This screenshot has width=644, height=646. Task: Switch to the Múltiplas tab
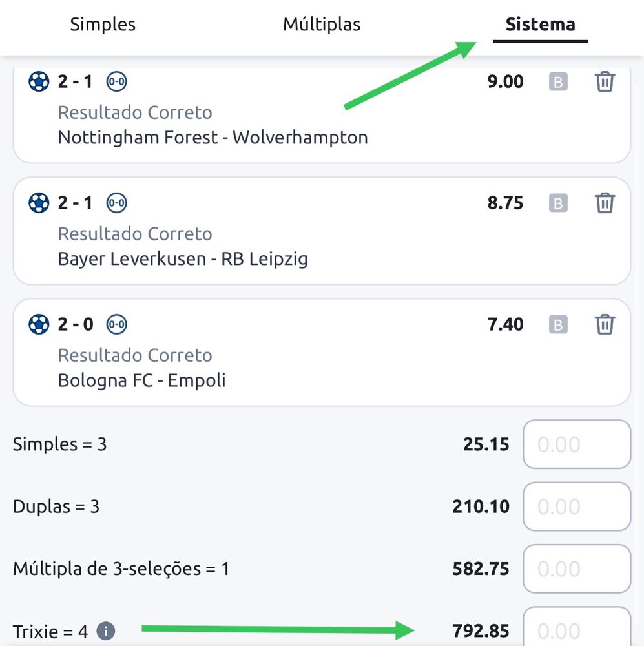(322, 25)
